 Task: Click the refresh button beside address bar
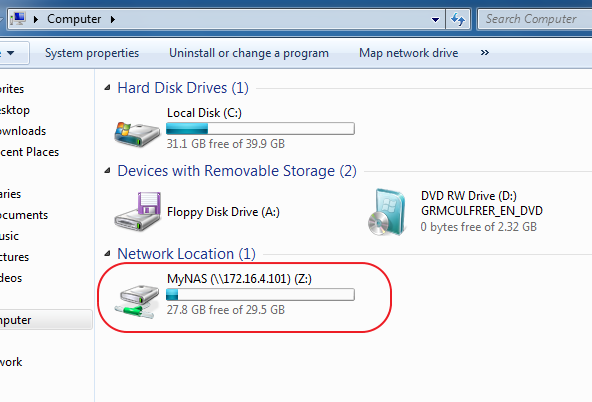458,19
